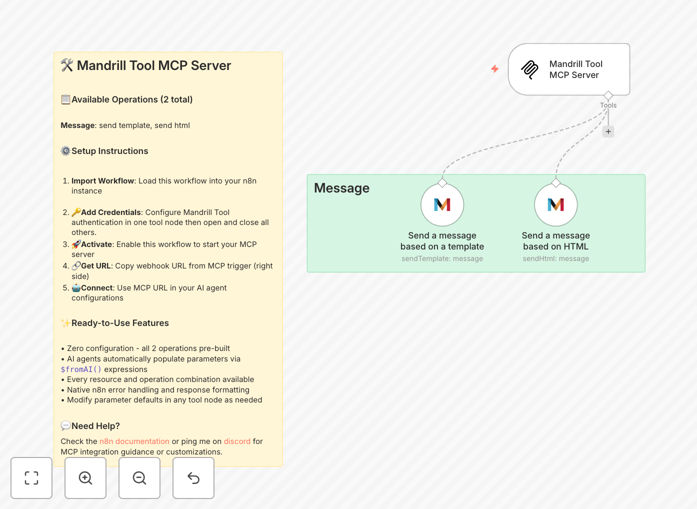The height and width of the screenshot is (509, 697).
Task: Open the Send a message based on a template node
Action: pos(442,205)
